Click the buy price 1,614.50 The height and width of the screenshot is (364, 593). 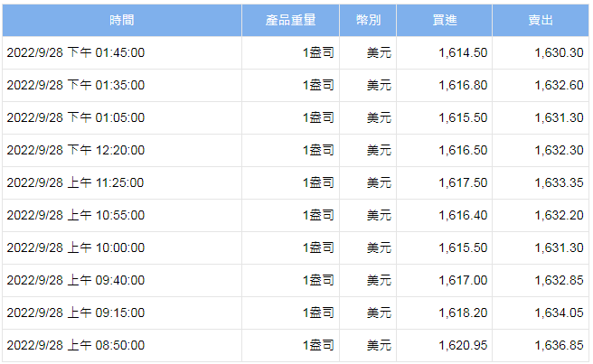click(x=463, y=52)
